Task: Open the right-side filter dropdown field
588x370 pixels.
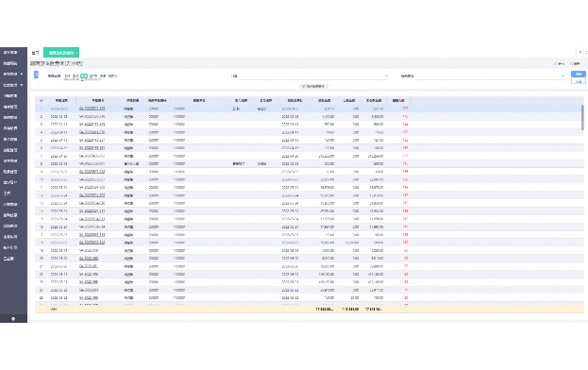Action: click(x=491, y=76)
